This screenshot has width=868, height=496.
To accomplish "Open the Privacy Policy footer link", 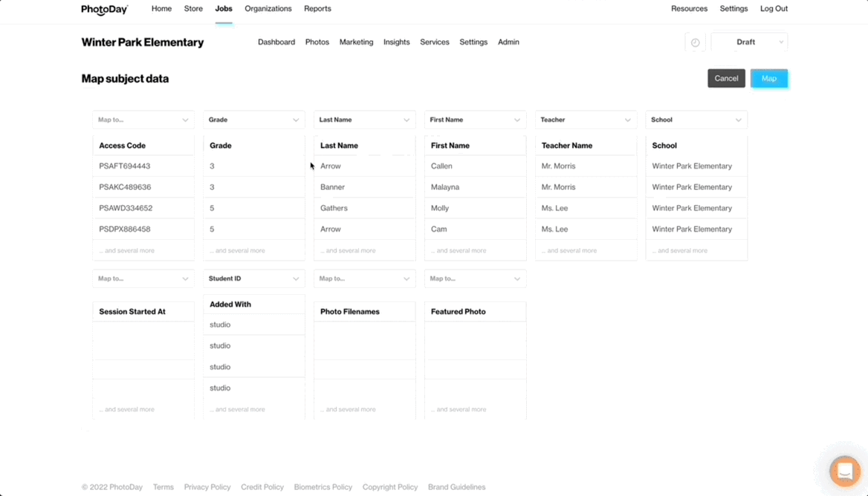I will pos(207,487).
